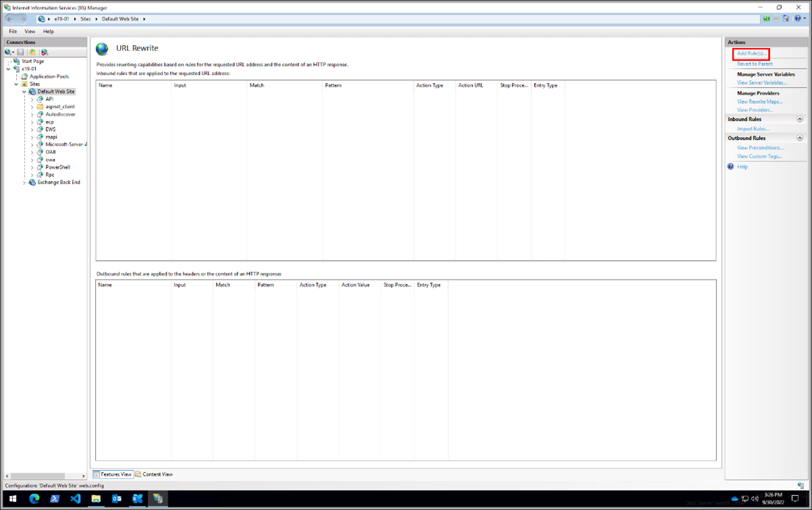Click the green Refresh page icon
The width and height of the screenshot is (812, 510).
point(767,19)
